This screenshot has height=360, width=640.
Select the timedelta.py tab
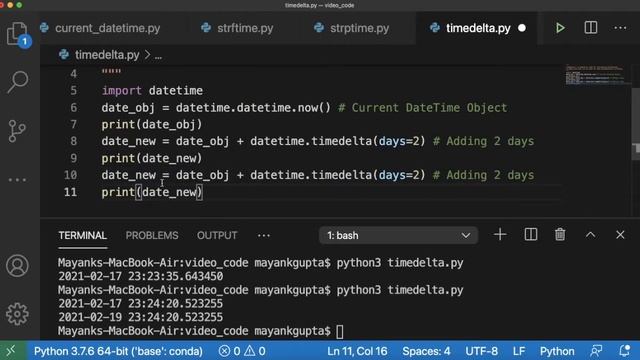click(x=478, y=28)
